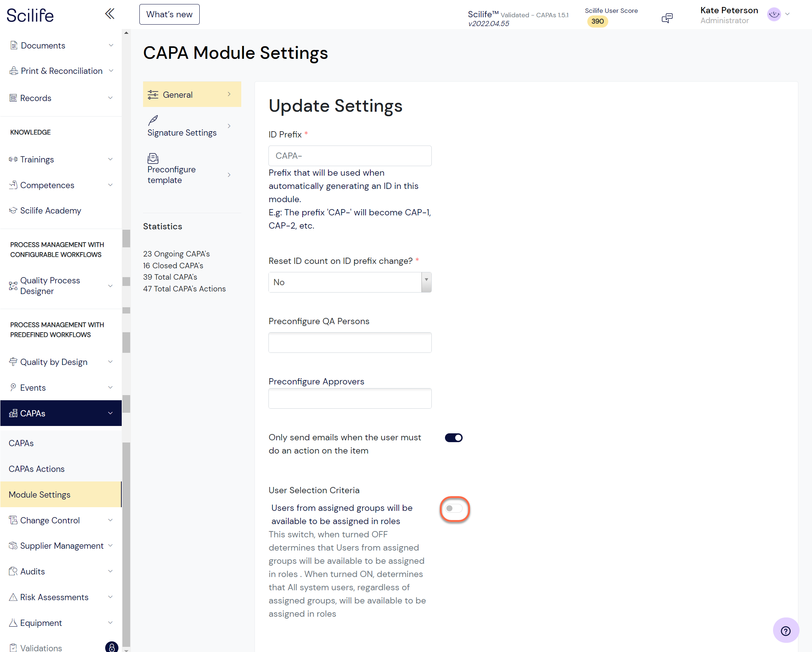Expand the Equipment menu chevron
Viewport: 812px width, 652px height.
(x=110, y=623)
